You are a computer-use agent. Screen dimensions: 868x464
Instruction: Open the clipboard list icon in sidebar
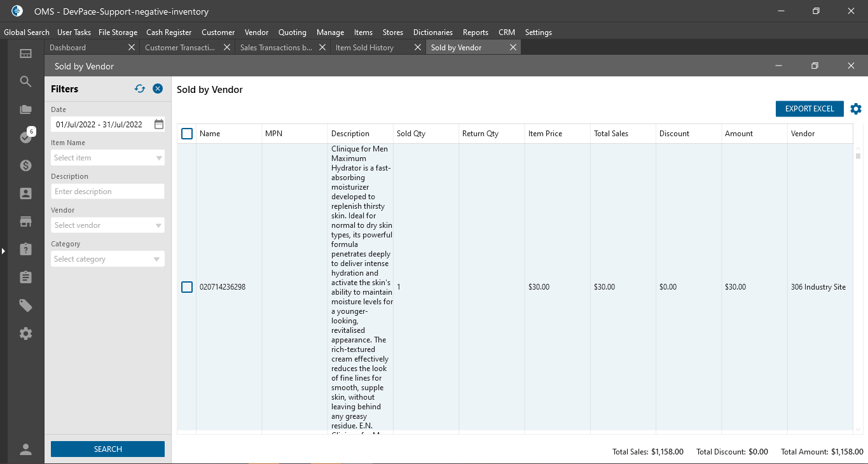[x=25, y=278]
